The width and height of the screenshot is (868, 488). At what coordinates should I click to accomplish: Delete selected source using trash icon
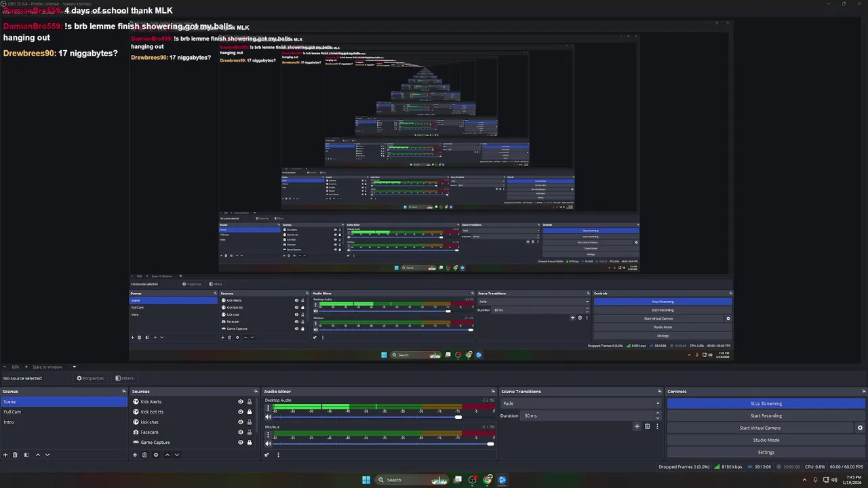tap(144, 455)
